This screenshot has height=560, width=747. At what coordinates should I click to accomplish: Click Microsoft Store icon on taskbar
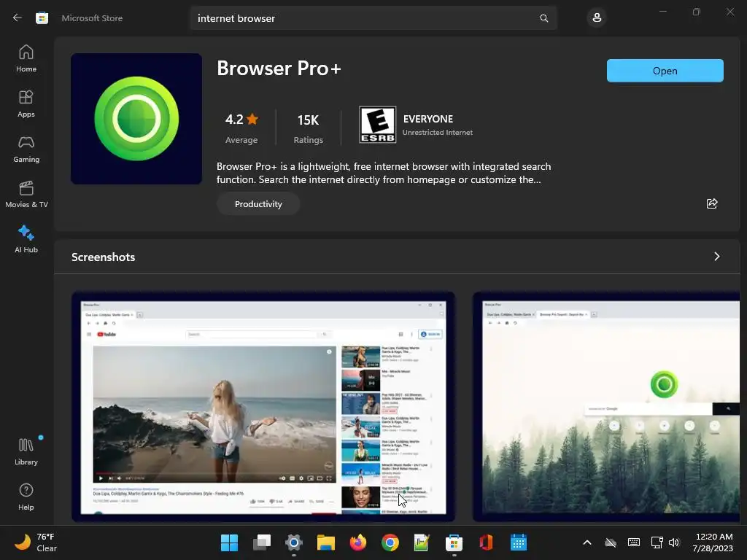pyautogui.click(x=454, y=542)
